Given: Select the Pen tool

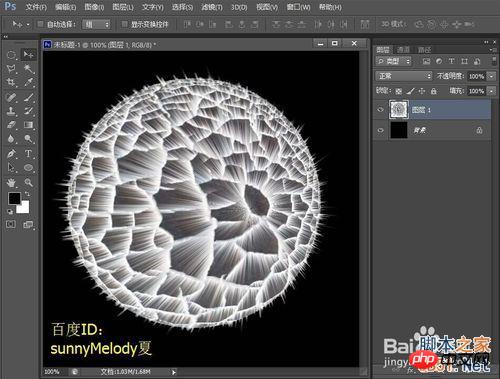Looking at the screenshot, I should point(11,154).
